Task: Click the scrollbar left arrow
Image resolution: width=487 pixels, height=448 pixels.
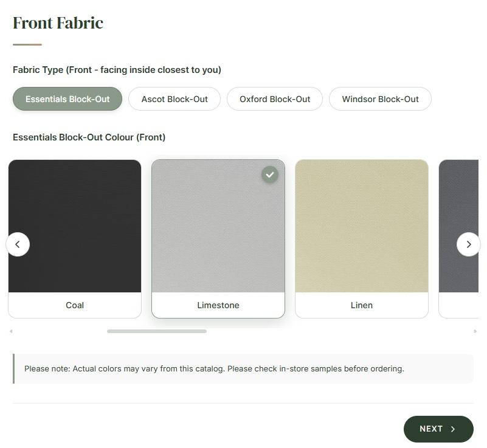Action: tap(11, 331)
